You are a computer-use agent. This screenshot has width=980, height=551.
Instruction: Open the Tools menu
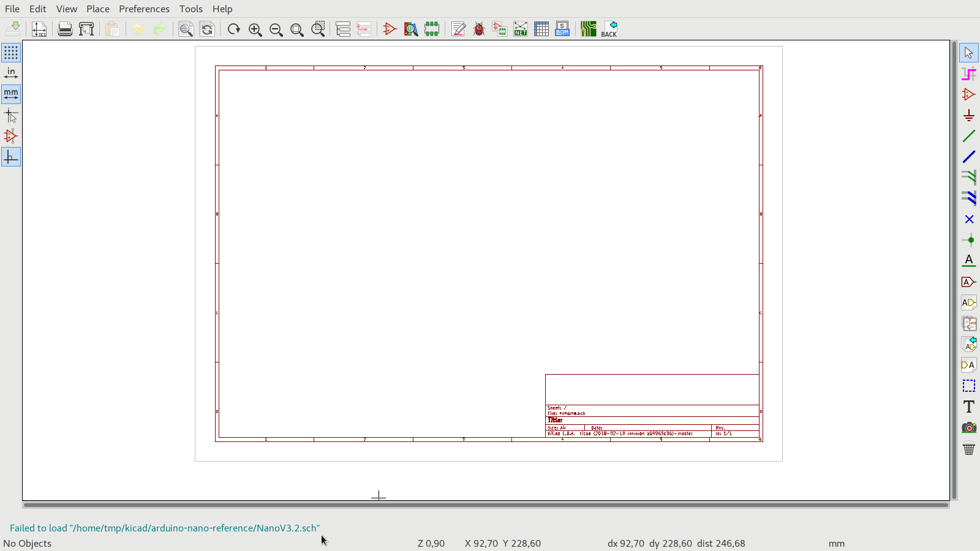pos(190,9)
